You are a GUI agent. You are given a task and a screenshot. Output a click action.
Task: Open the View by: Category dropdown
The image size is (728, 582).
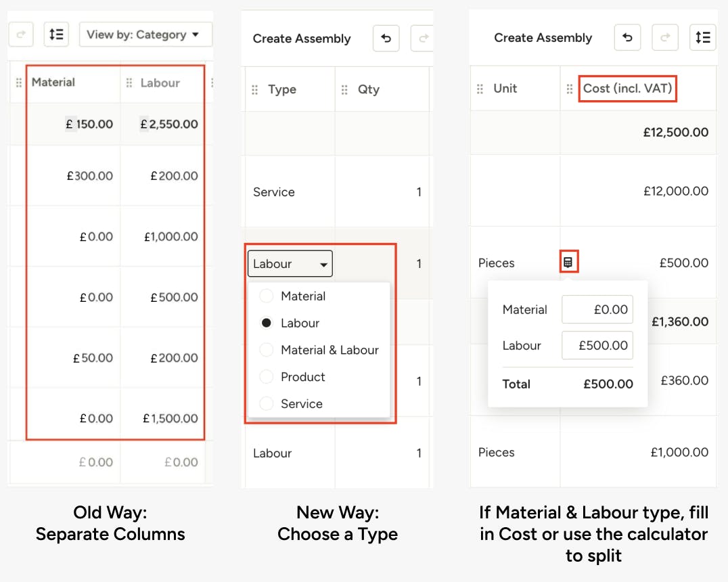145,35
